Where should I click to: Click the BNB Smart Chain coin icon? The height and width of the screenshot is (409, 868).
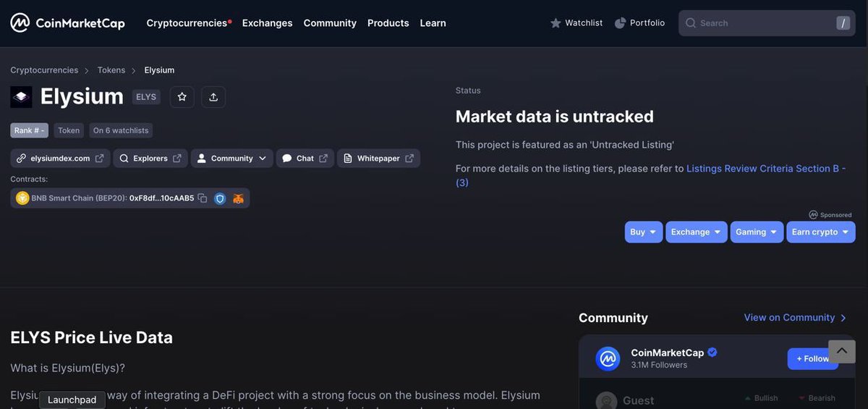[x=22, y=198]
